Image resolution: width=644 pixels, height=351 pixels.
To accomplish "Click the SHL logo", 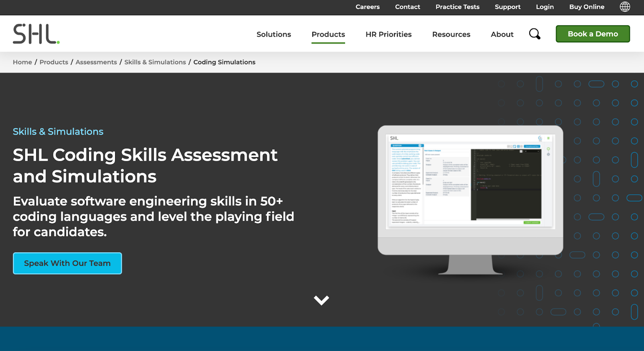I will pyautogui.click(x=36, y=34).
